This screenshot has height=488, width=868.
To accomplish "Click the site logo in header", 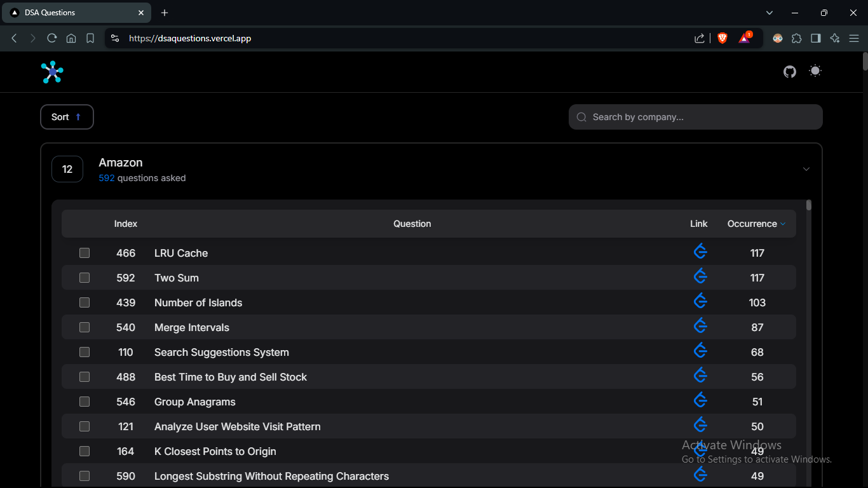I will click(x=52, y=72).
